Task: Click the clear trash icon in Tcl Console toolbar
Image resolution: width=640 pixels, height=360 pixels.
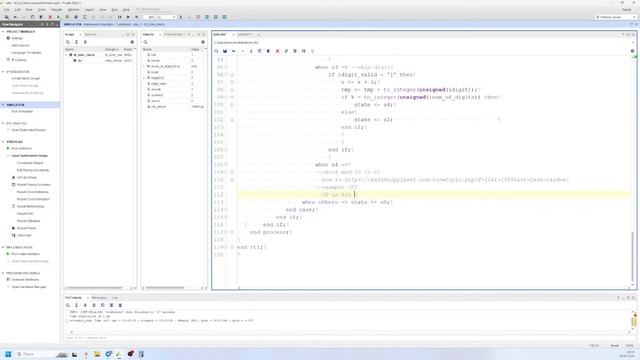Action: click(120, 305)
